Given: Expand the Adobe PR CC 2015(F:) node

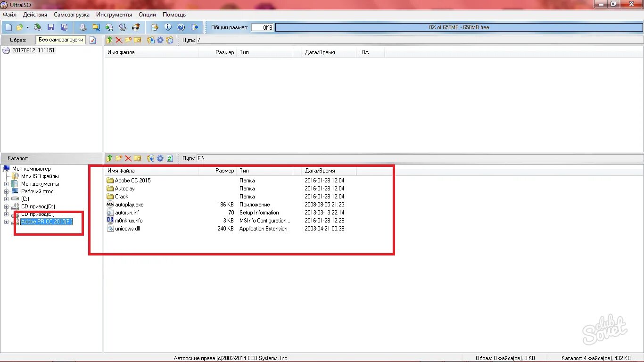Looking at the screenshot, I should point(7,222).
